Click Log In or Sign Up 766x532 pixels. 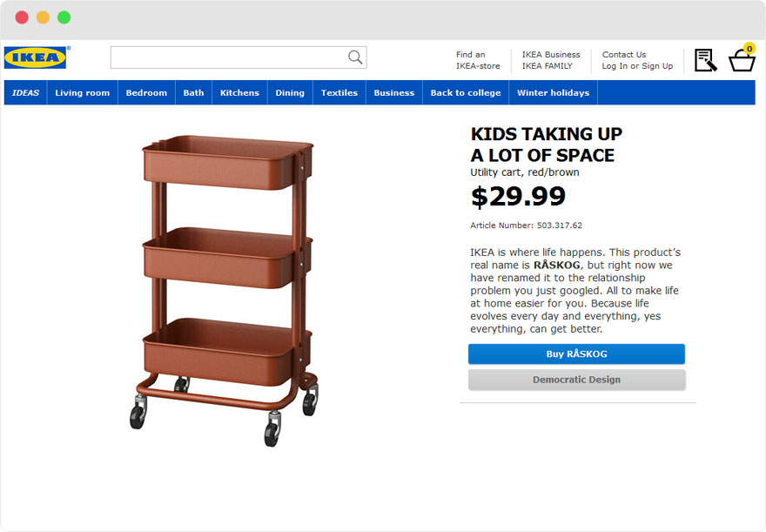[638, 65]
